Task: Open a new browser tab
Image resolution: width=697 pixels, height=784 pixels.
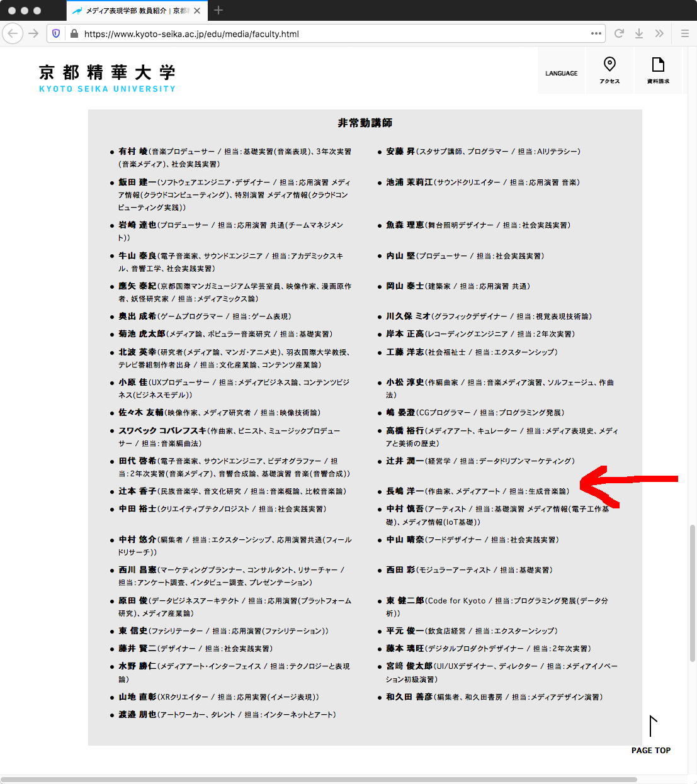Action: pyautogui.click(x=218, y=10)
